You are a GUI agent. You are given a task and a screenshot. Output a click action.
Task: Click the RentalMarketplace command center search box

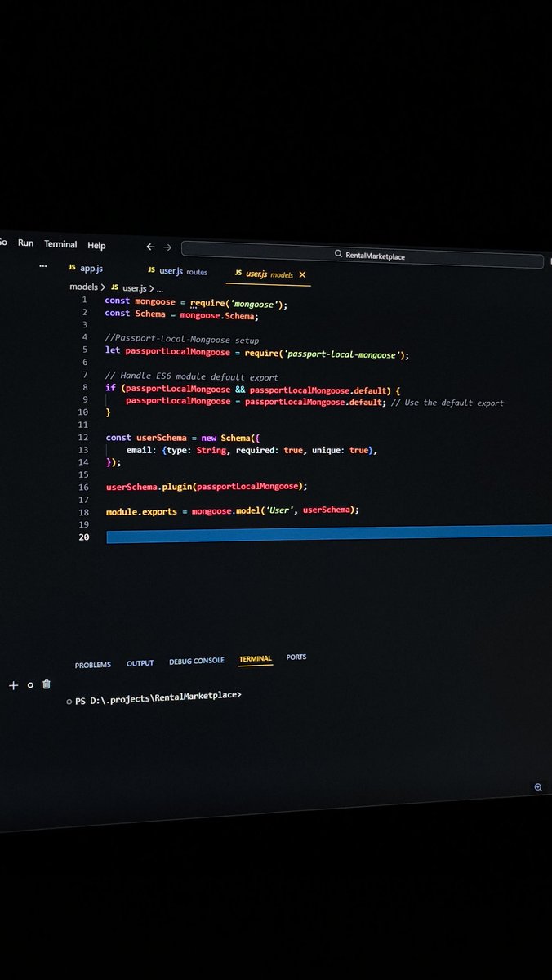[x=363, y=255]
